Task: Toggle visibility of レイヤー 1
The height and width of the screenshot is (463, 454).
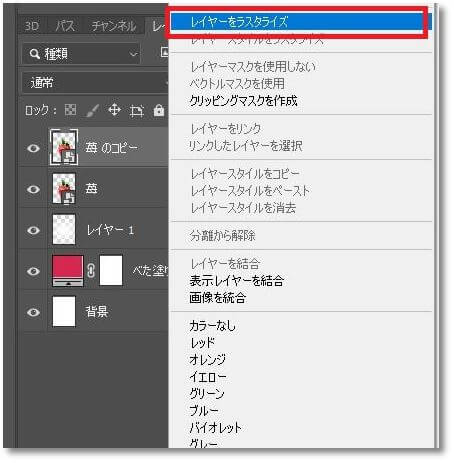Action: (x=33, y=230)
